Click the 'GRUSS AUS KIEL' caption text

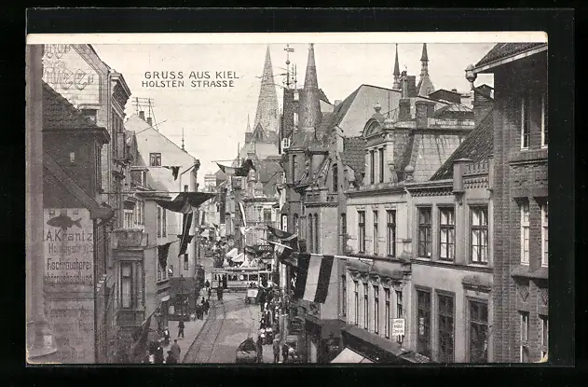point(190,74)
